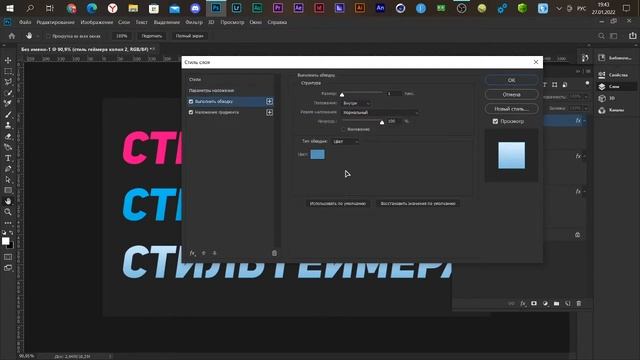The width and height of the screenshot is (640, 360).
Task: Click the new adjustment layer icon
Action: pyautogui.click(x=545, y=303)
